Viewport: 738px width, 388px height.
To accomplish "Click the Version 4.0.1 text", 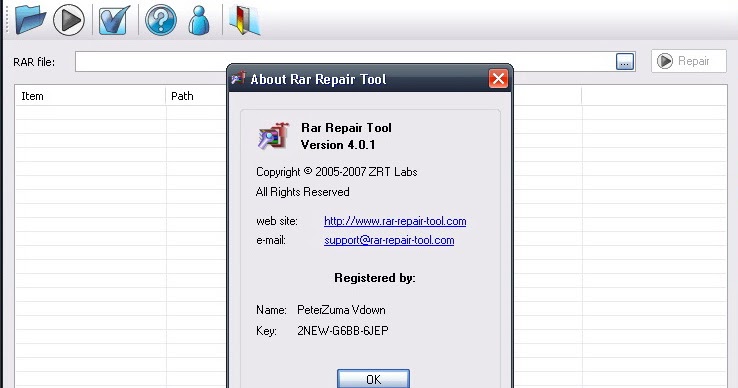I will pos(338,145).
